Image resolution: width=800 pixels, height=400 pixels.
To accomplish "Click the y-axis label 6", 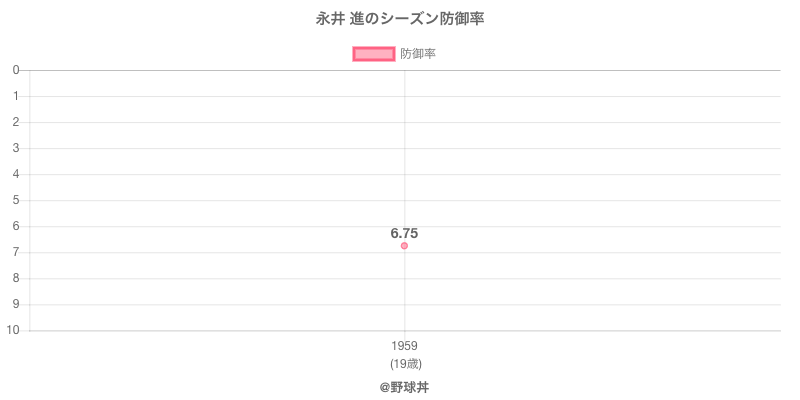I will [x=17, y=226].
